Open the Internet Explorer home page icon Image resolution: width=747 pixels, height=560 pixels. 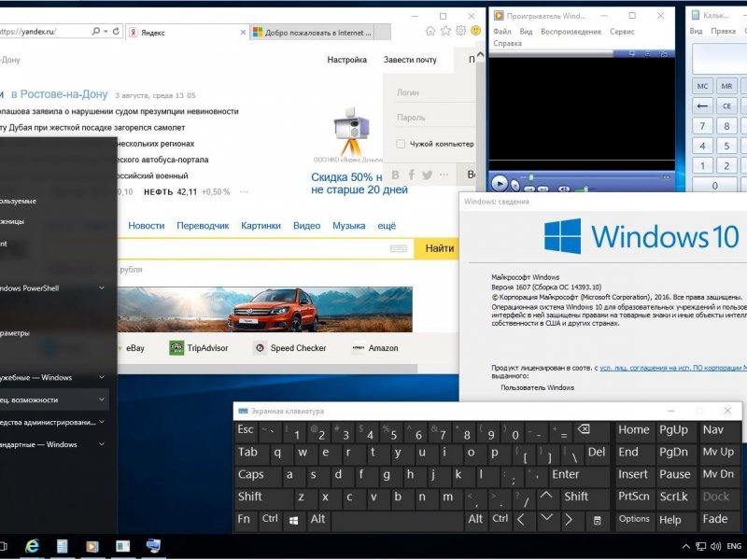[x=430, y=31]
